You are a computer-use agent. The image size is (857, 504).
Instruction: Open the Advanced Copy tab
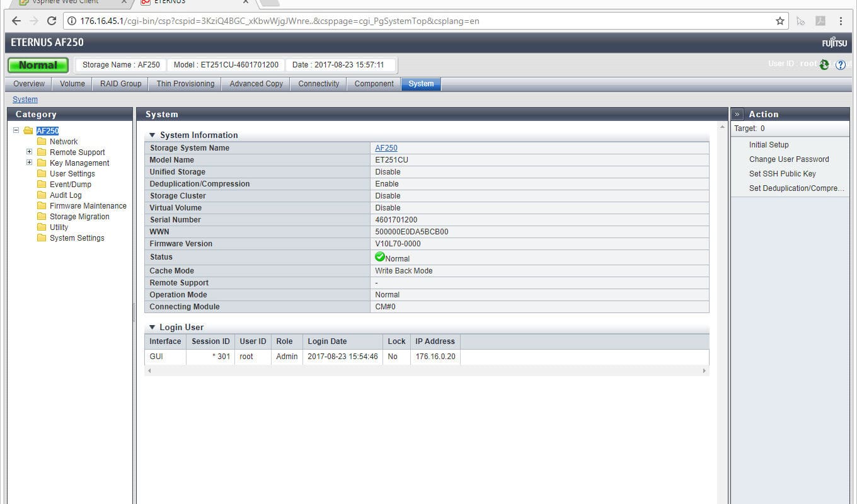pos(256,84)
